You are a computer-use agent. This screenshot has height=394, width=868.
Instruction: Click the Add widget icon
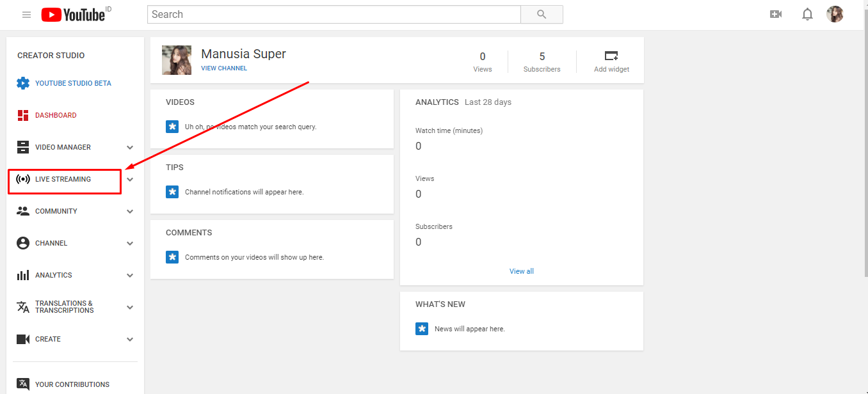(x=611, y=56)
